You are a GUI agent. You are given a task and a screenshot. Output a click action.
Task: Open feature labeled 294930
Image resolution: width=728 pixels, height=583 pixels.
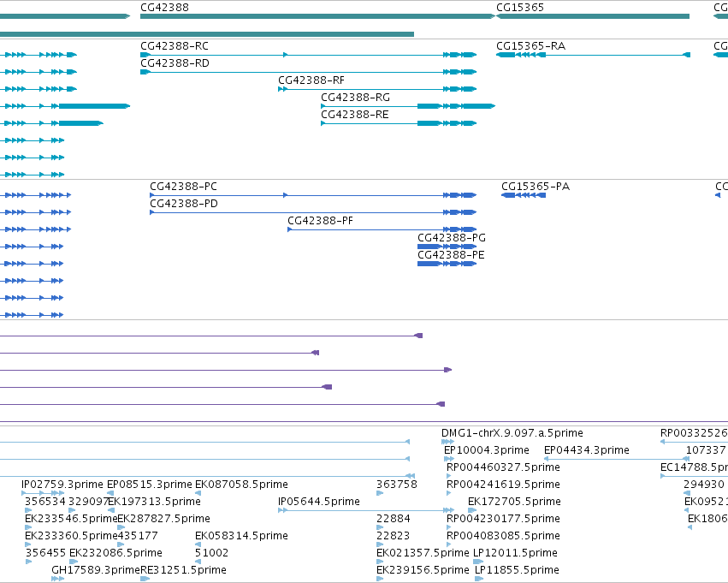pos(704,485)
